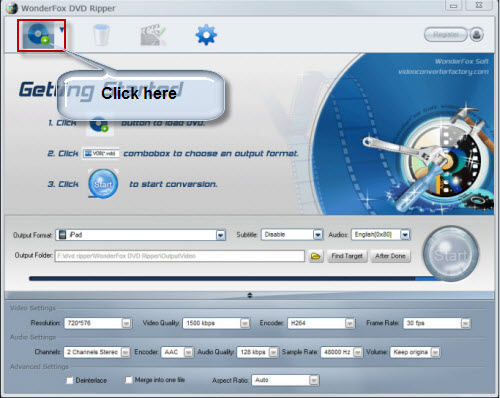Click the videoconverterfactory.com text
This screenshot has height=398, width=500.
[x=443, y=72]
